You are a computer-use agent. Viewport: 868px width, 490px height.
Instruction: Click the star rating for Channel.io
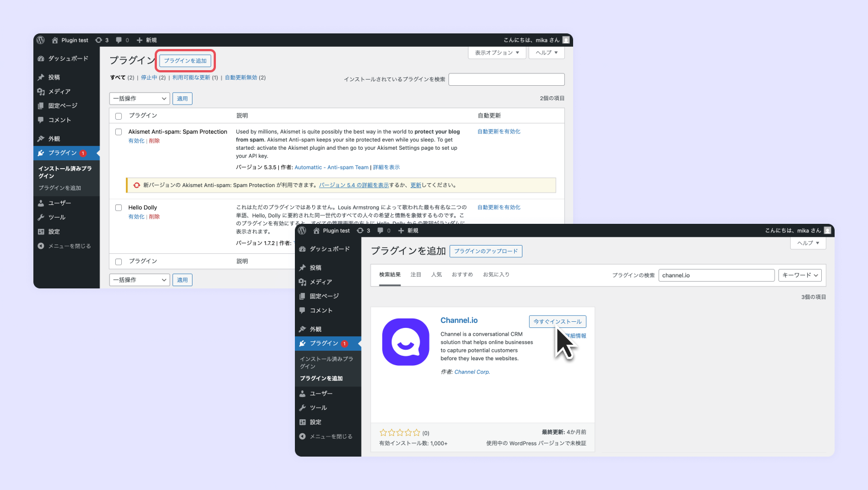coord(400,433)
